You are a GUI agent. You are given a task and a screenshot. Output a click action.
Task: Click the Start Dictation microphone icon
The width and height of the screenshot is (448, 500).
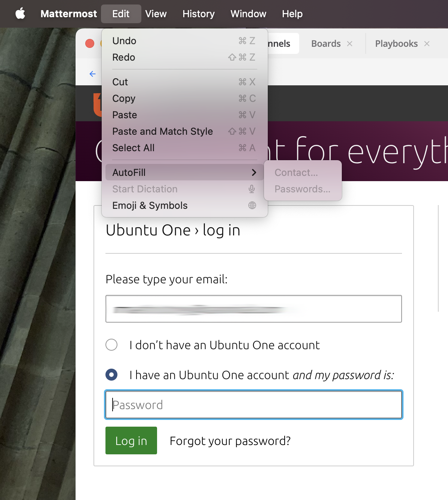coord(251,189)
